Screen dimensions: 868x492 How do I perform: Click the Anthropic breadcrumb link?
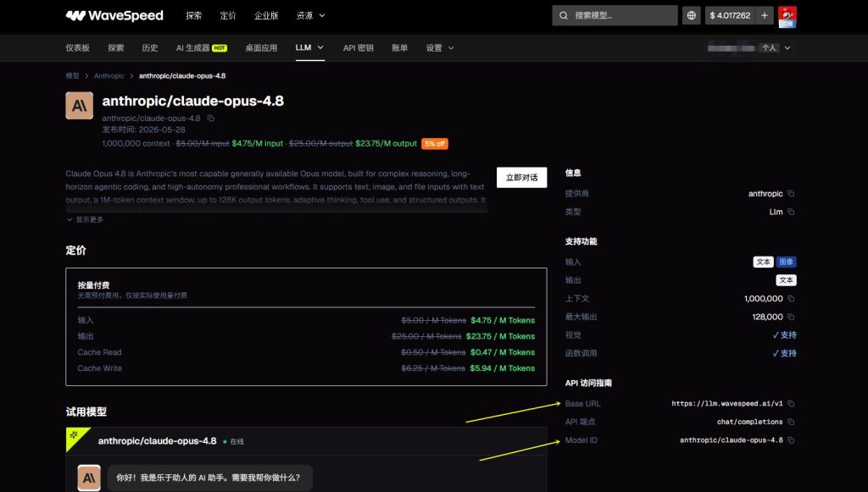[109, 75]
